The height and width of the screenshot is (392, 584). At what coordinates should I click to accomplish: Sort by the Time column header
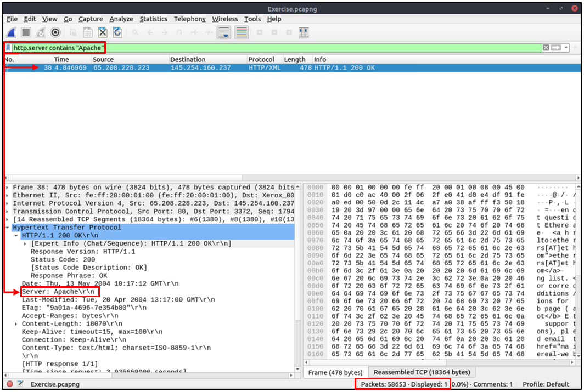(x=72, y=60)
